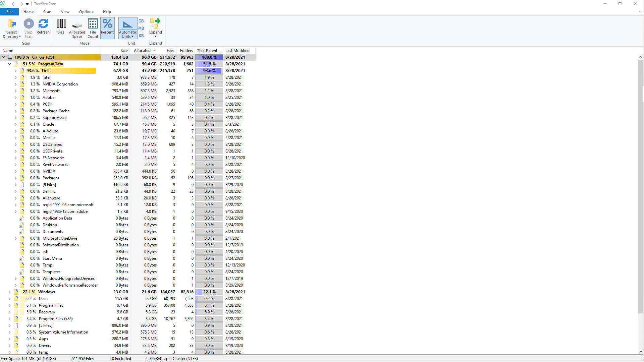Collapse the ProgramData folder
This screenshot has height=362, width=644.
click(x=9, y=64)
